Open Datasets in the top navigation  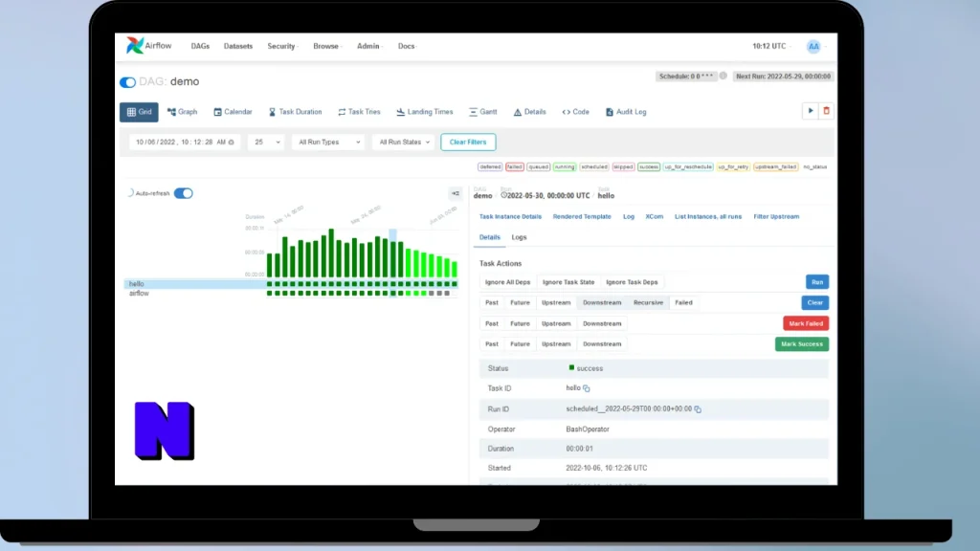pyautogui.click(x=238, y=46)
